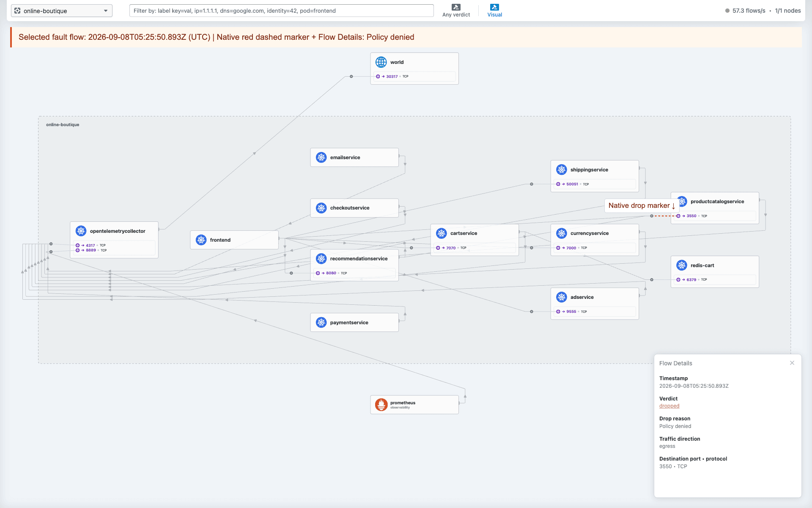The width and height of the screenshot is (812, 508).
Task: Click the 57.3 flows/s status indicator
Action: click(745, 11)
